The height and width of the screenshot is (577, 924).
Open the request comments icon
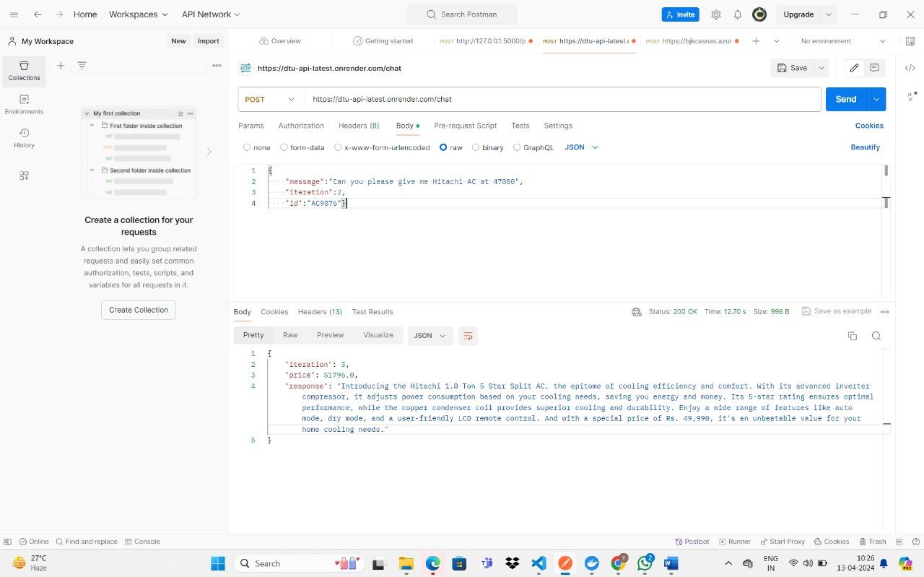(x=874, y=68)
